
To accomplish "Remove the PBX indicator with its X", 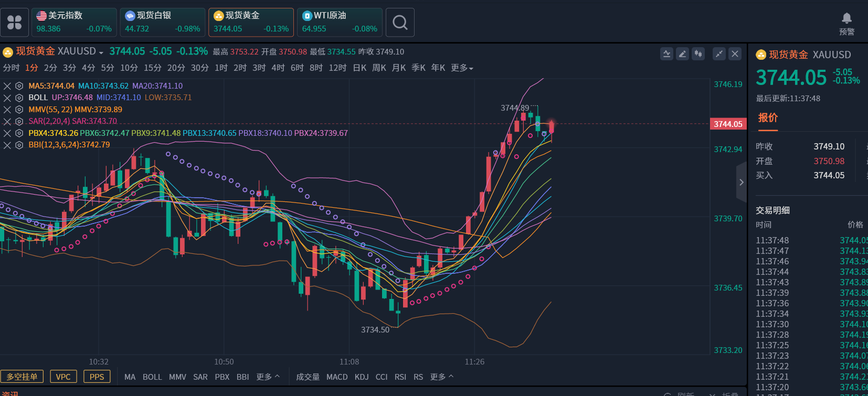I will coord(7,133).
